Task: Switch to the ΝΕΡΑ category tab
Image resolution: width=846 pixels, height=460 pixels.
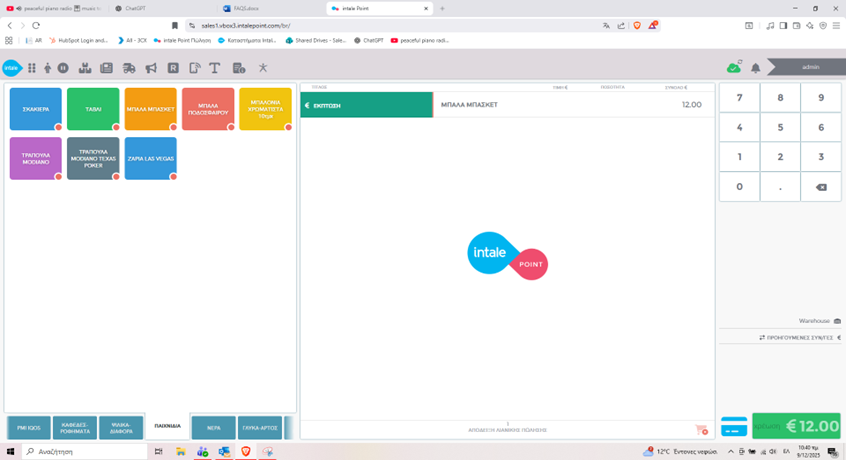Action: [214, 428]
